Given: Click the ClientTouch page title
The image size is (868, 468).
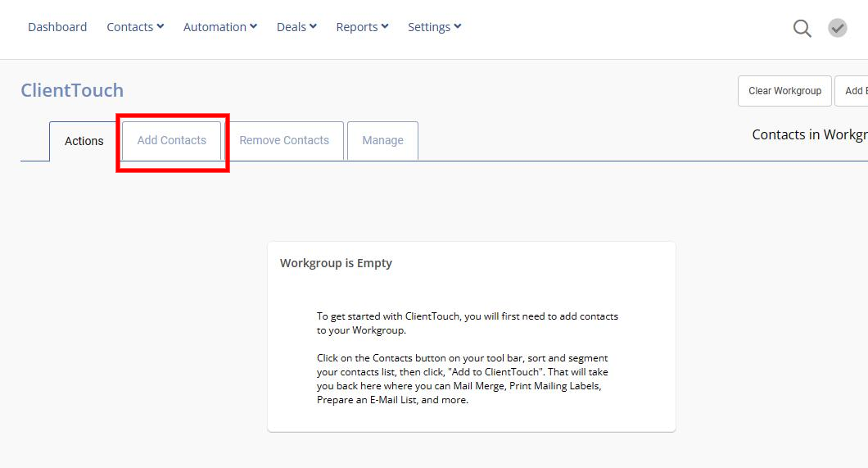Looking at the screenshot, I should (72, 90).
